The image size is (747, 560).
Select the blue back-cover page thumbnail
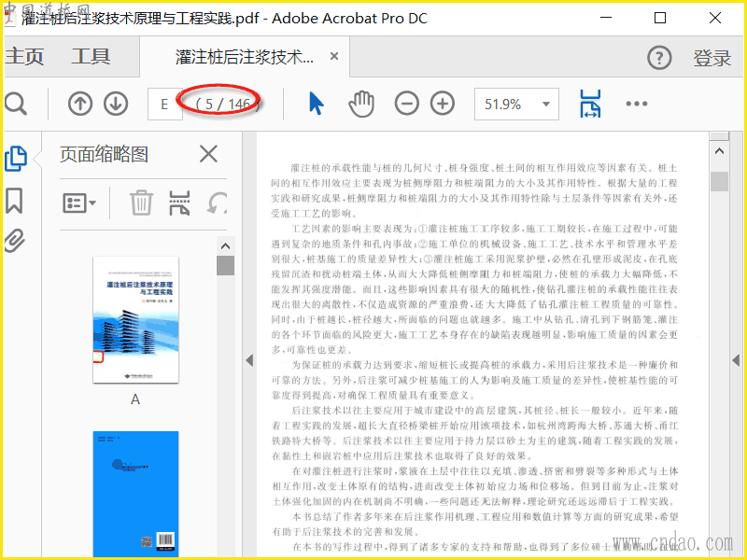click(x=135, y=495)
